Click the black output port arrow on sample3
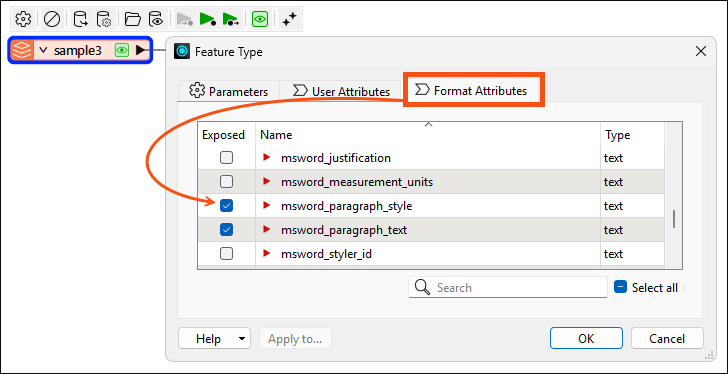The image size is (728, 374). 140,50
